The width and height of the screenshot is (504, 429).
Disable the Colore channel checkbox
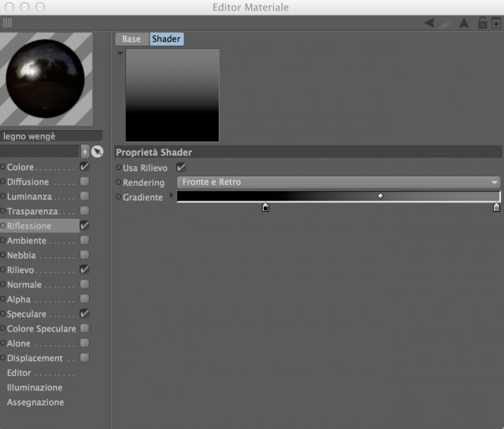(84, 166)
